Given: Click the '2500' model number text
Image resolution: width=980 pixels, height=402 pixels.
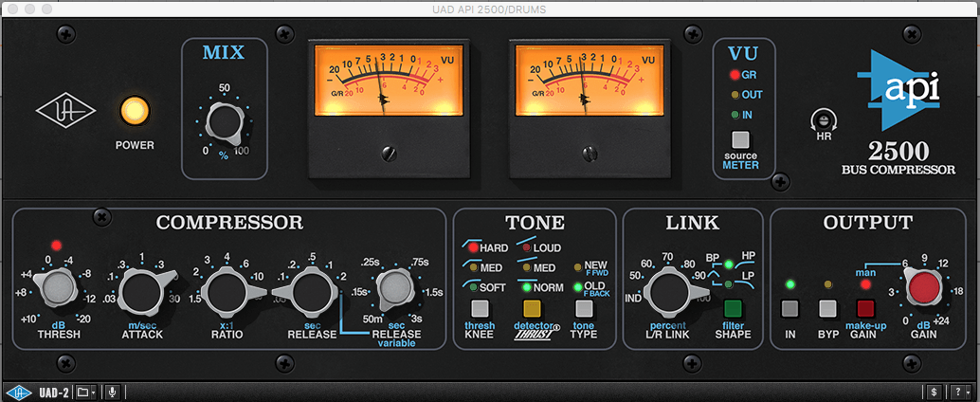Looking at the screenshot, I should click(x=899, y=152).
